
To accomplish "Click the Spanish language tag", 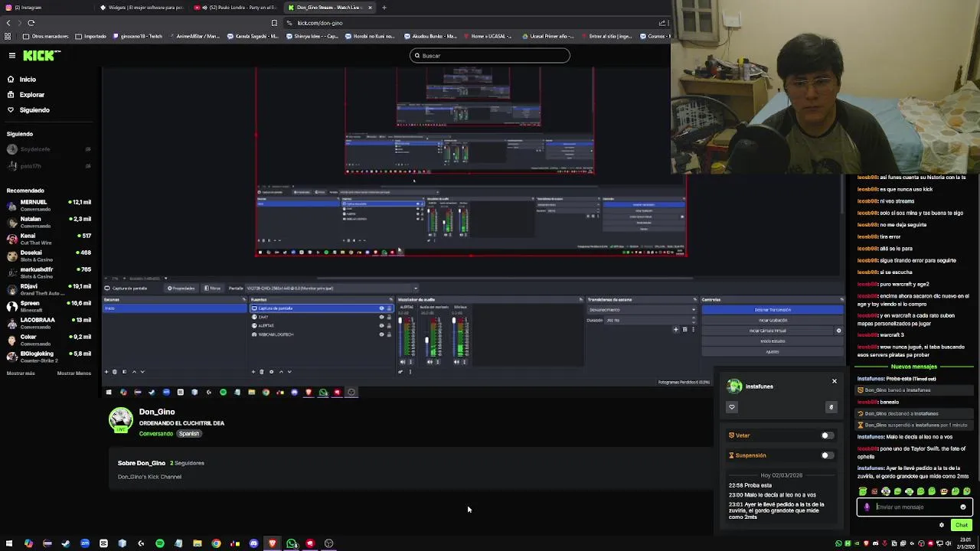I will (189, 434).
